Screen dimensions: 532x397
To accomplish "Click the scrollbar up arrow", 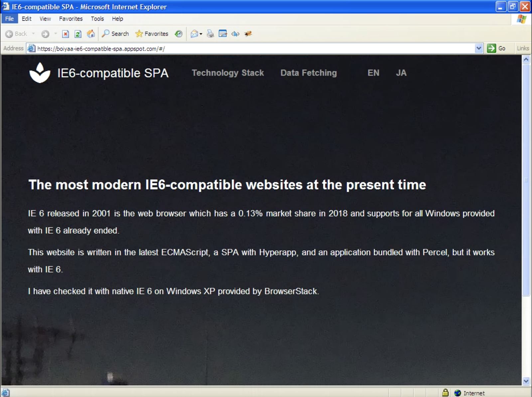I will pos(526,60).
